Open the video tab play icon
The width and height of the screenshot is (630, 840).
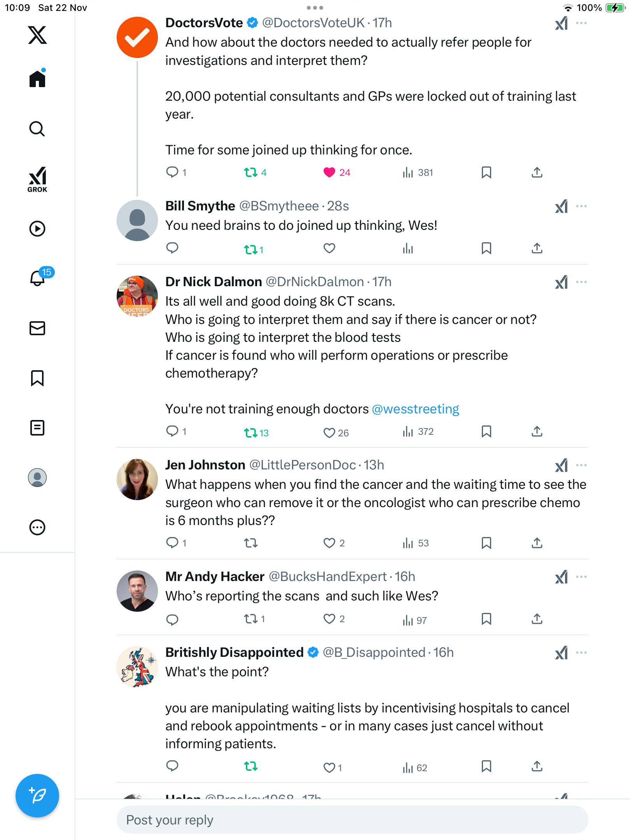(37, 229)
